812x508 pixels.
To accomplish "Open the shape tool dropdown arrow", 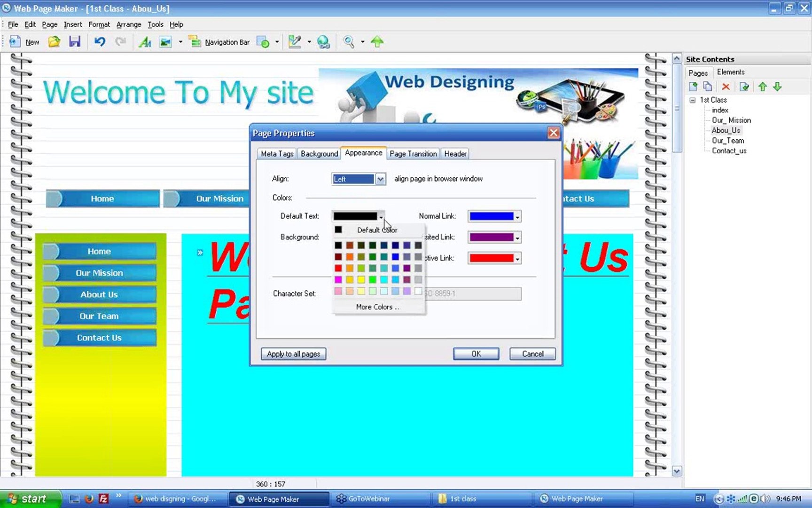I will pos(277,42).
